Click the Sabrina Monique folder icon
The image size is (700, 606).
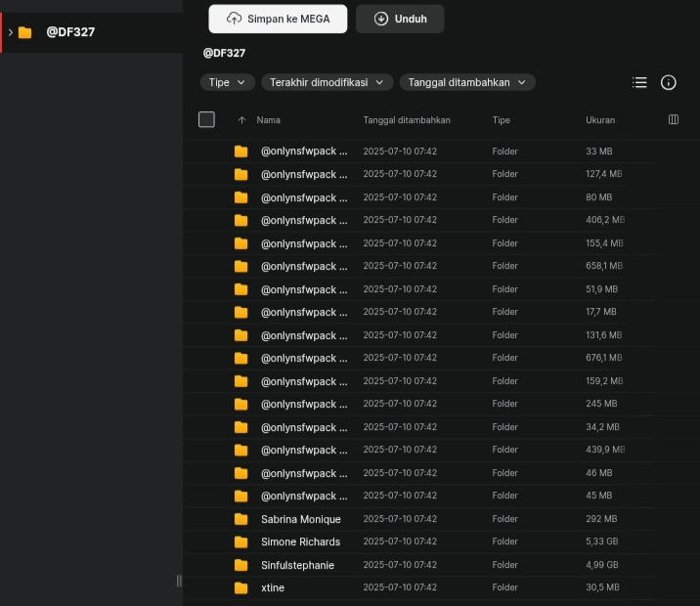241,519
